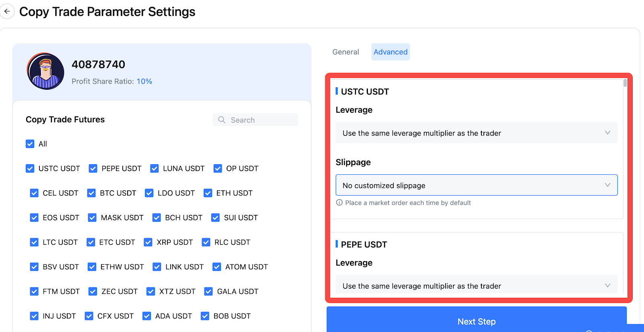Toggle CFX USDT checkbox
Screen dimensions: 644x332
coord(89,316)
